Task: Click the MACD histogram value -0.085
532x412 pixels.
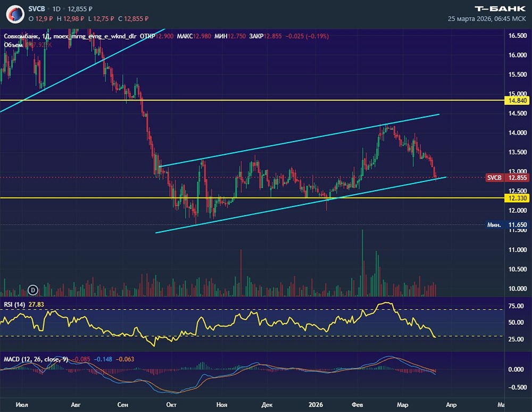Action: point(81,359)
